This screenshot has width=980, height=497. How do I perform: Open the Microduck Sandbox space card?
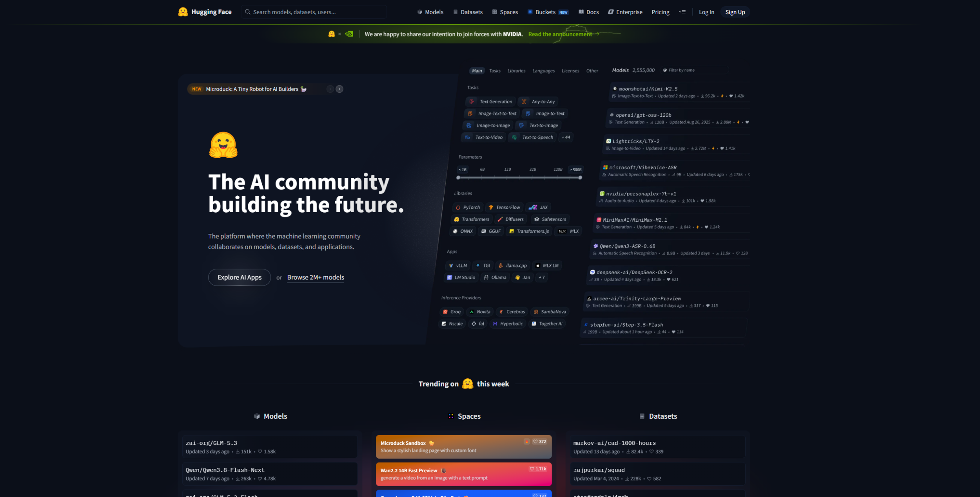pyautogui.click(x=464, y=447)
